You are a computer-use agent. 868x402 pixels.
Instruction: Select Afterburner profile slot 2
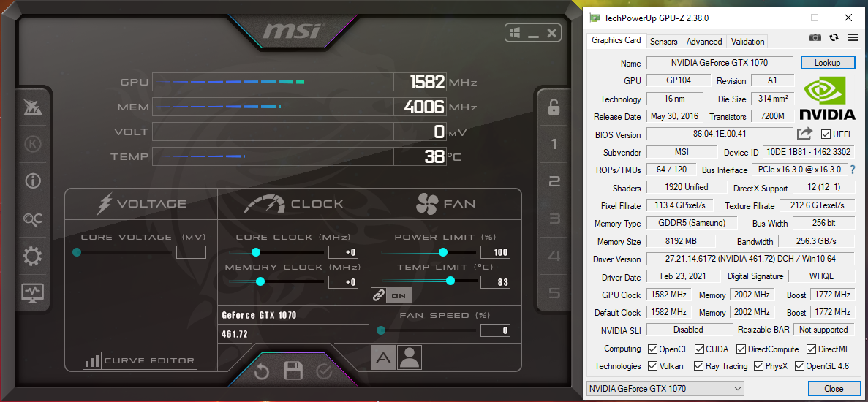[554, 181]
